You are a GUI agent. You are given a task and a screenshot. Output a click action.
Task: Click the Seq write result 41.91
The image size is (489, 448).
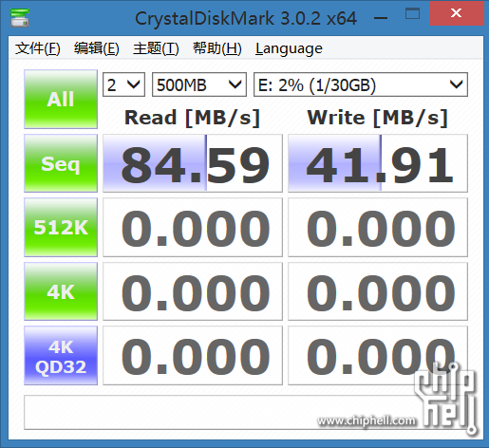click(x=378, y=163)
